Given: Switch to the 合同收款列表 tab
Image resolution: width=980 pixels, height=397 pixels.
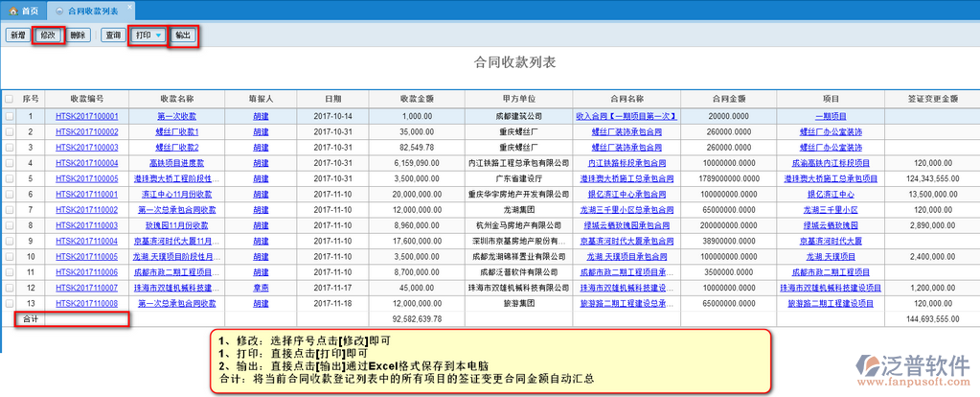Looking at the screenshot, I should pos(93,12).
